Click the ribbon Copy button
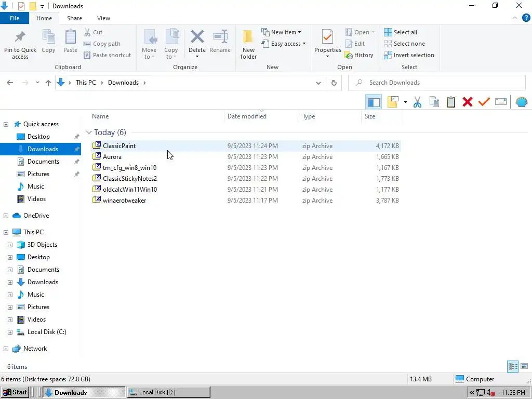Screen dimensions: 532x399 (x=48, y=42)
